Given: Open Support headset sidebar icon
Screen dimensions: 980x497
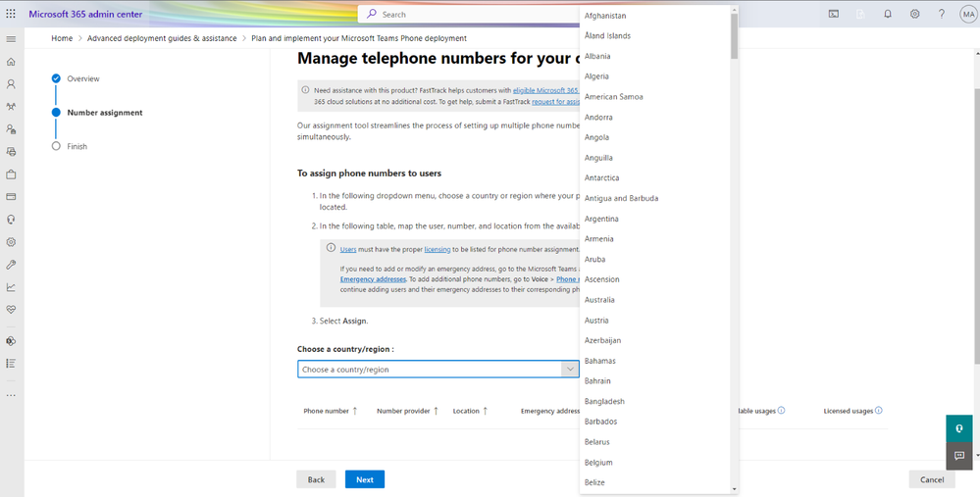Looking at the screenshot, I should coord(11,220).
